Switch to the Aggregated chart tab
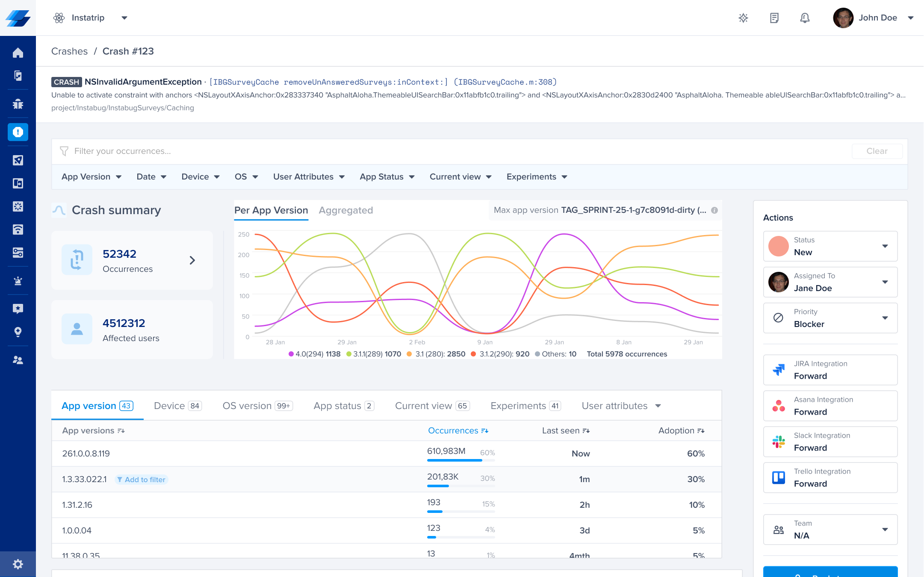 [x=345, y=210]
